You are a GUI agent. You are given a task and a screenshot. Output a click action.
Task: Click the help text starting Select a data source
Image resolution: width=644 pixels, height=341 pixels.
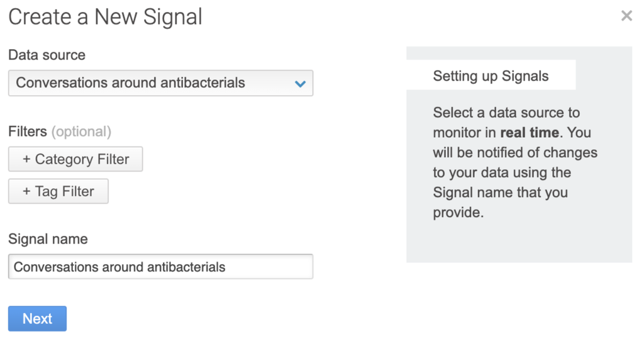(x=506, y=113)
